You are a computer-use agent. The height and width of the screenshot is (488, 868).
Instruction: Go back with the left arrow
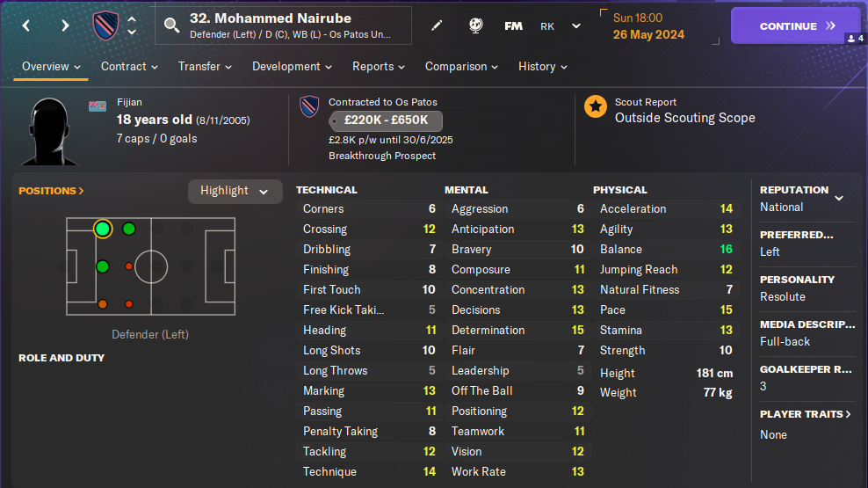tap(26, 25)
